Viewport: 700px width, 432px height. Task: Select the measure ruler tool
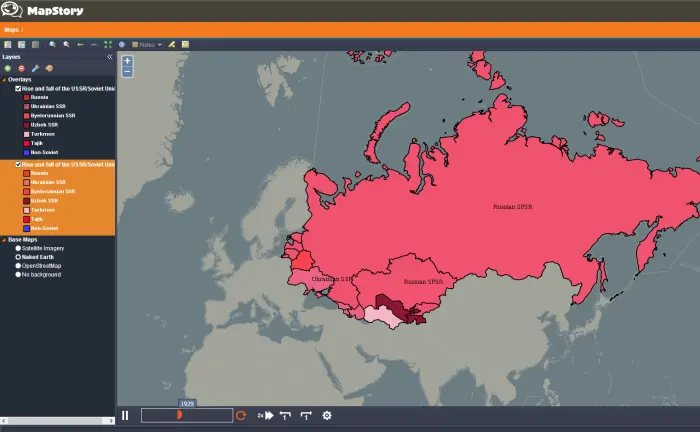pos(171,44)
